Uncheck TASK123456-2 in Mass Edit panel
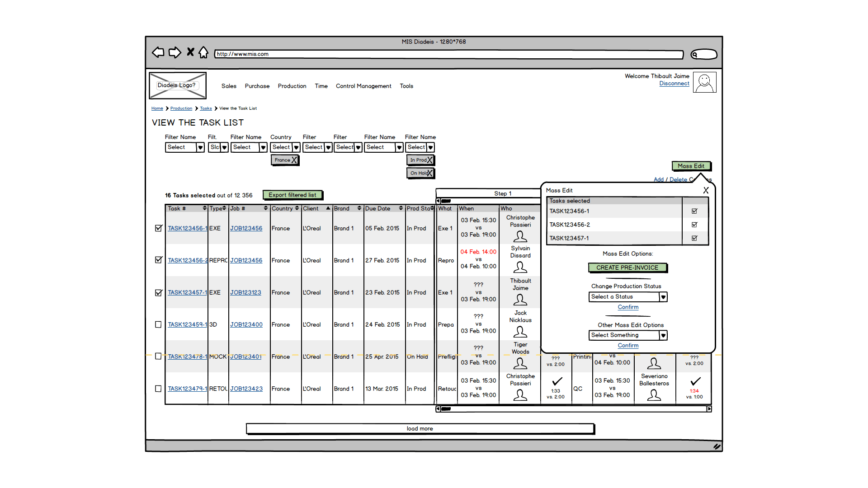 point(694,225)
